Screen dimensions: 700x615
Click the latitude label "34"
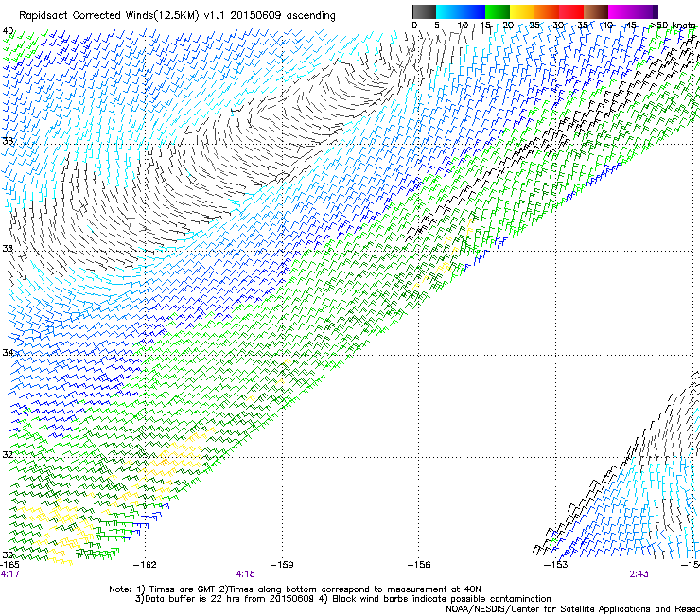click(8, 352)
